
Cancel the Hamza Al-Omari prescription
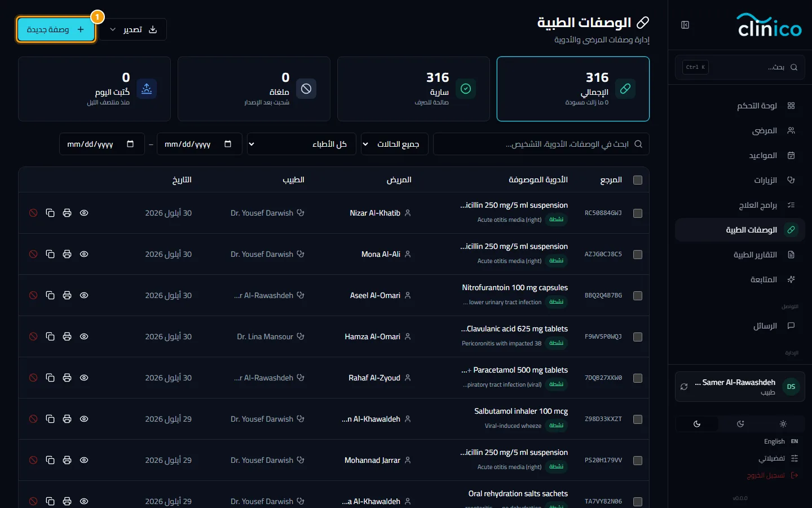click(33, 336)
